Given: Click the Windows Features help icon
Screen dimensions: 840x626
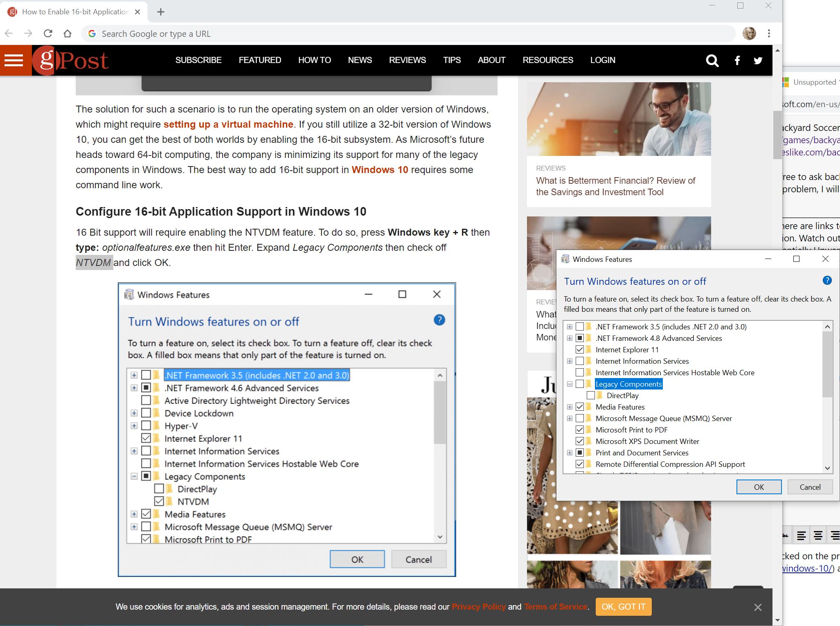Looking at the screenshot, I should tap(827, 280).
